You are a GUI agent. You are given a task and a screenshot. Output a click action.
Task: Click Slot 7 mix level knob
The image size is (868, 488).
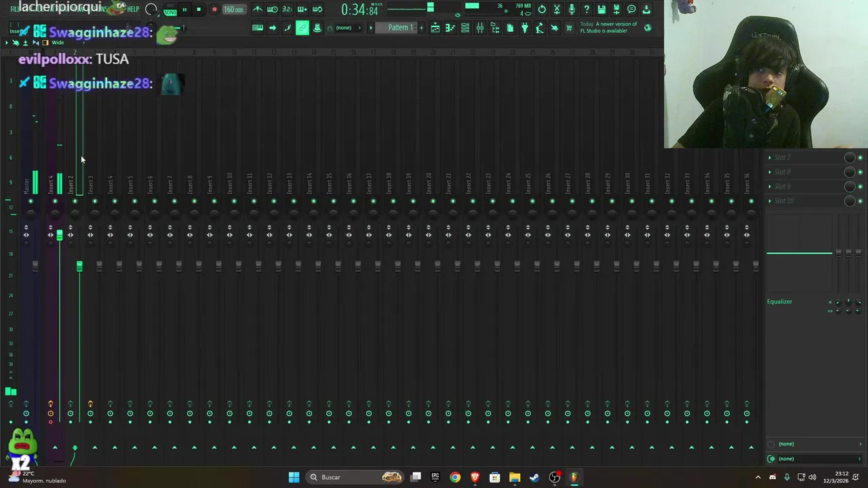pyautogui.click(x=850, y=158)
